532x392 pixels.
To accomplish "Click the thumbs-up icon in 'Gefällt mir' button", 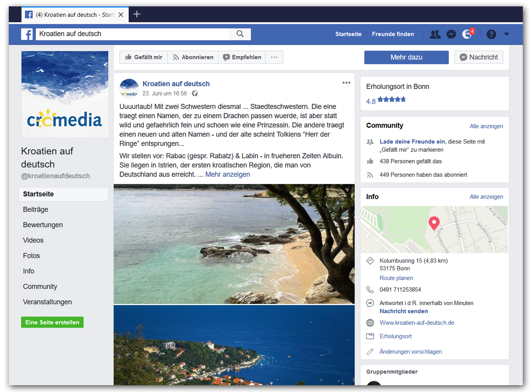I will pyautogui.click(x=128, y=57).
